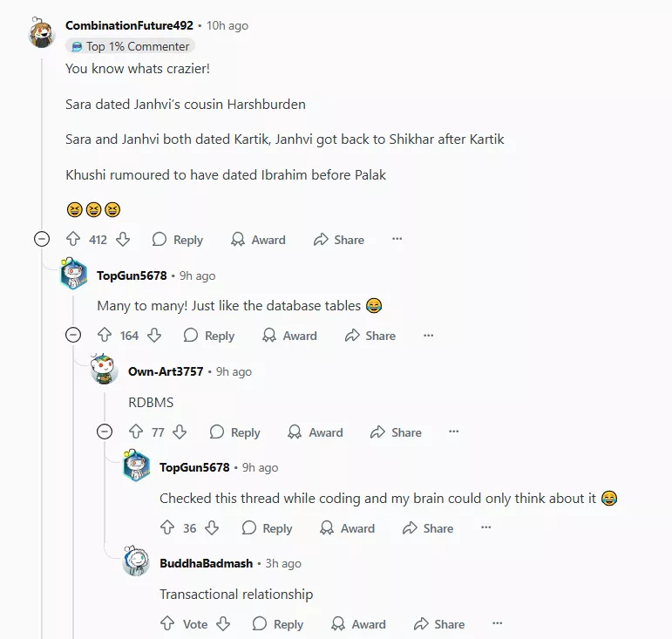
Task: Downvote BuddhaBadmash's comment
Action: [223, 624]
